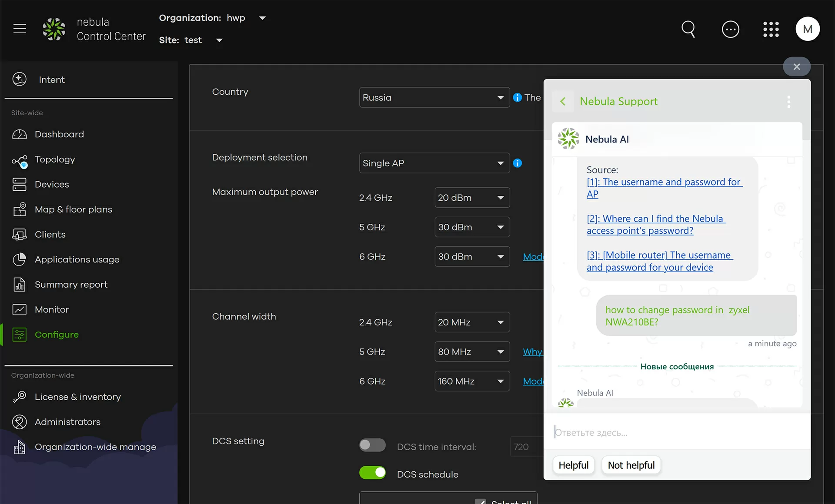835x504 pixels.
Task: Open Clients from the sidebar
Action: (50, 235)
